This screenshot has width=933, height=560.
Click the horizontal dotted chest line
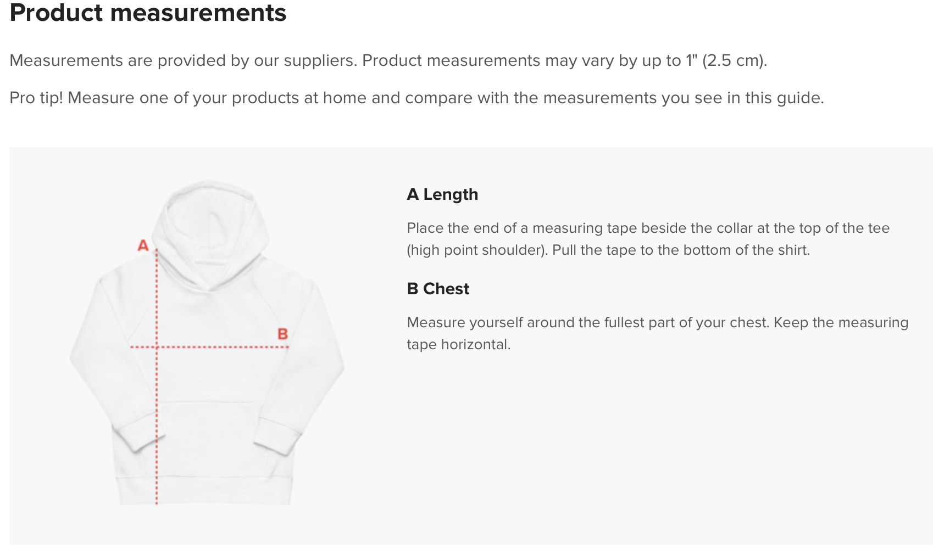pos(209,347)
